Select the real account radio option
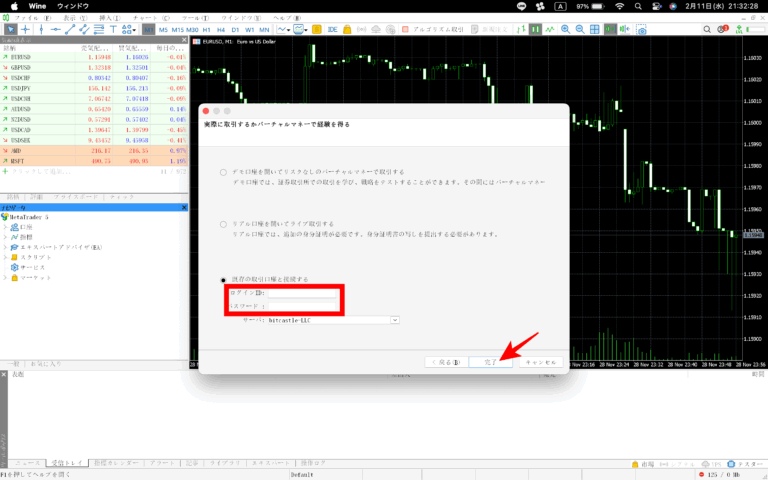Image resolution: width=768 pixels, height=480 pixels. point(223,224)
